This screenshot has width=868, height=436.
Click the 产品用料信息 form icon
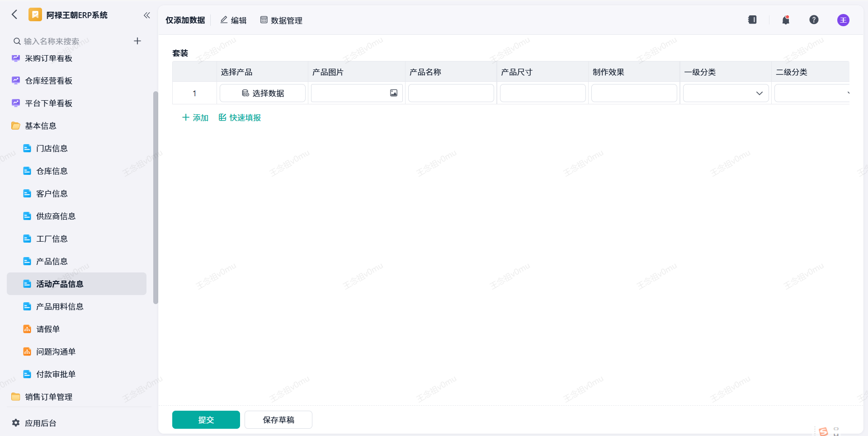tap(27, 306)
